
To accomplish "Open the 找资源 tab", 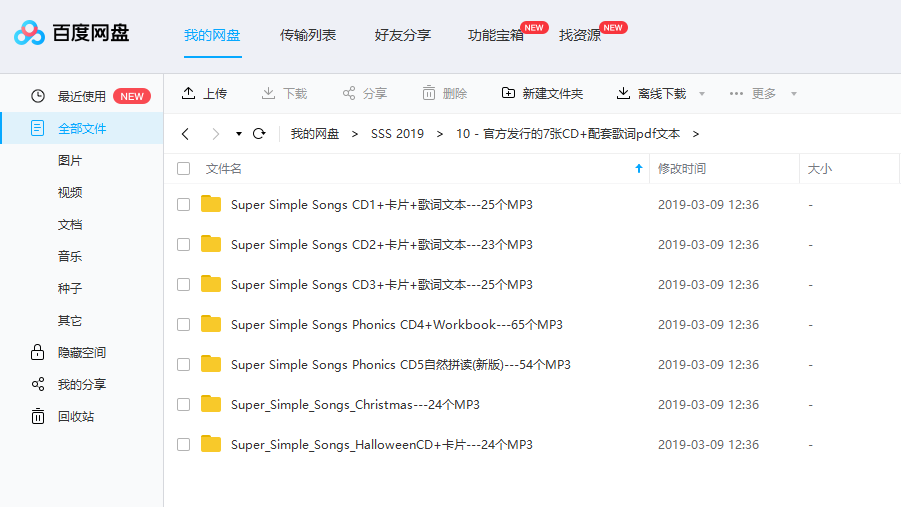I will click(580, 35).
